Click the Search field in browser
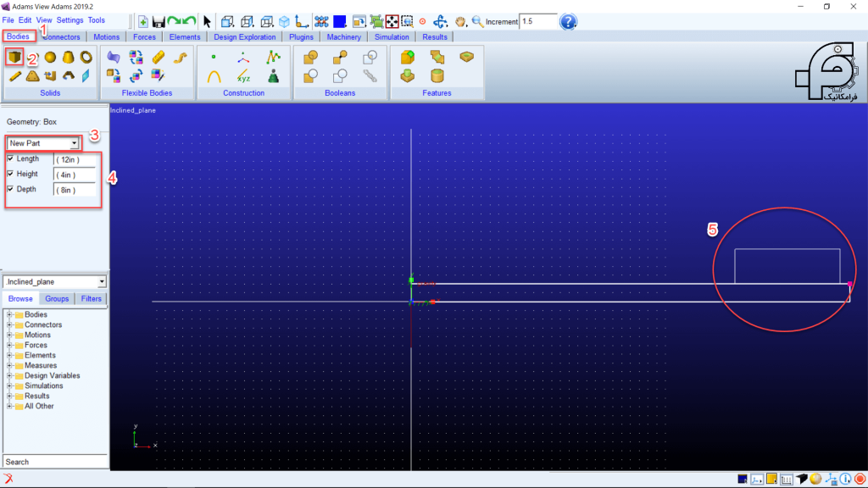Screen dimensions: 868x488 [55, 462]
